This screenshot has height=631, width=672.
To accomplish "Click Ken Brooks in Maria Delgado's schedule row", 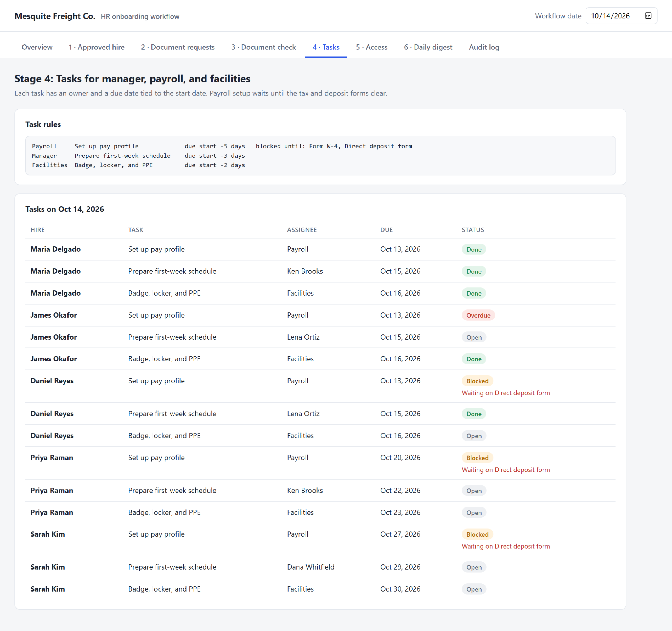I will pyautogui.click(x=305, y=271).
